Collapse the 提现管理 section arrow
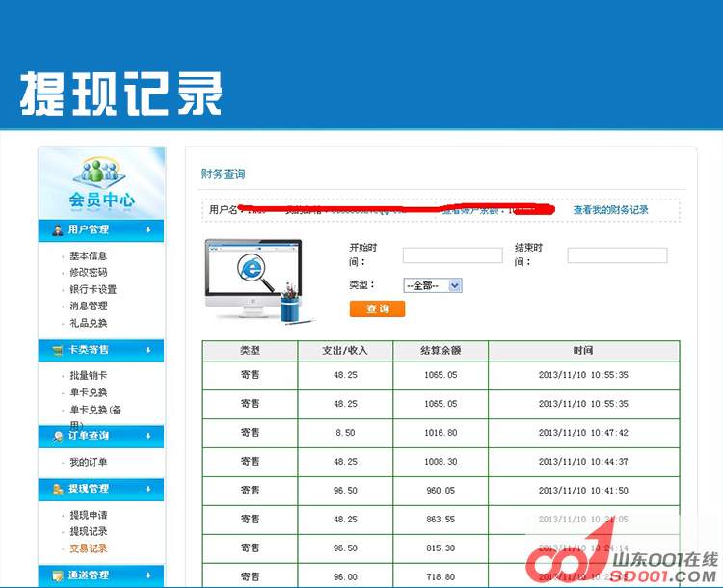This screenshot has width=723, height=588. [147, 489]
